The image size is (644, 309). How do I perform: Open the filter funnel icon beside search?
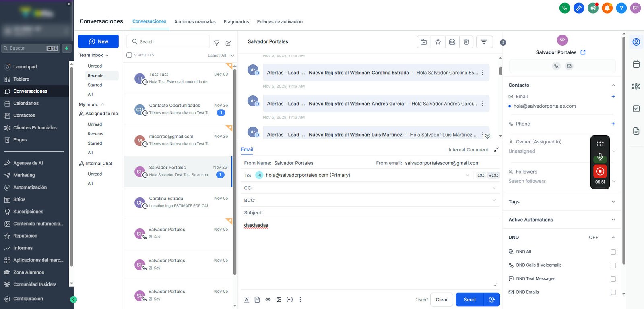[x=217, y=43]
